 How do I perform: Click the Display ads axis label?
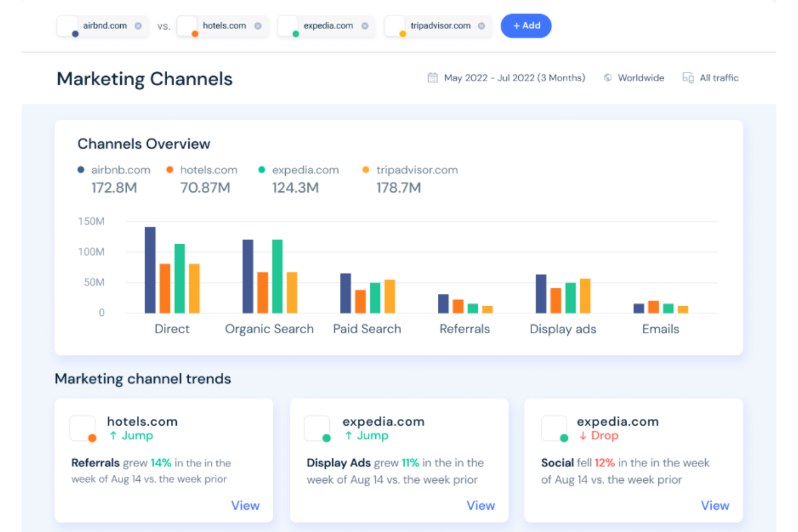563,329
